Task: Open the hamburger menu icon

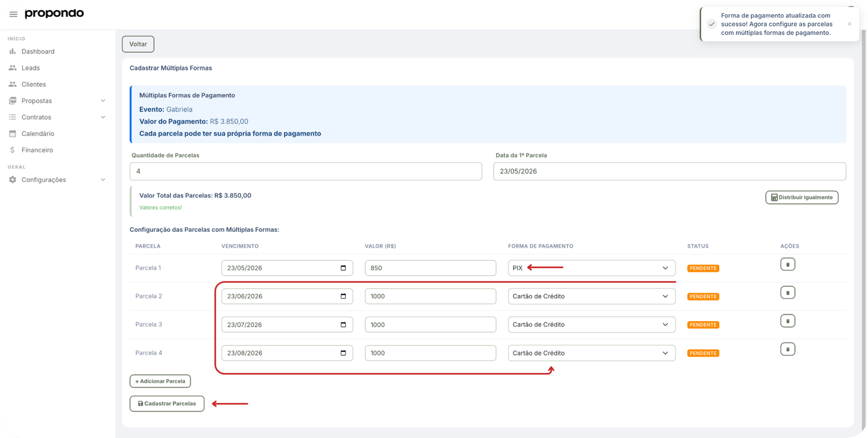Action: click(x=13, y=14)
